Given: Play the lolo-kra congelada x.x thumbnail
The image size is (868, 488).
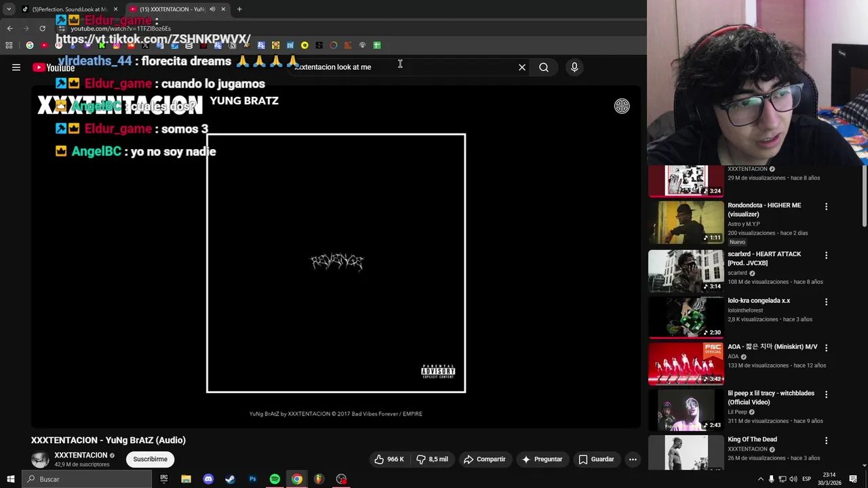Looking at the screenshot, I should pos(686,317).
